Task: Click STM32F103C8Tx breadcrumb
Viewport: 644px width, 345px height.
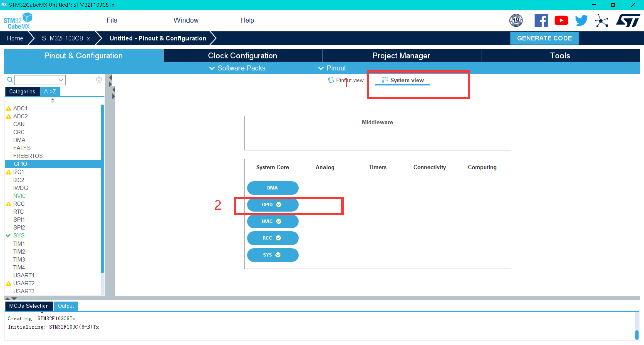Action: point(66,38)
